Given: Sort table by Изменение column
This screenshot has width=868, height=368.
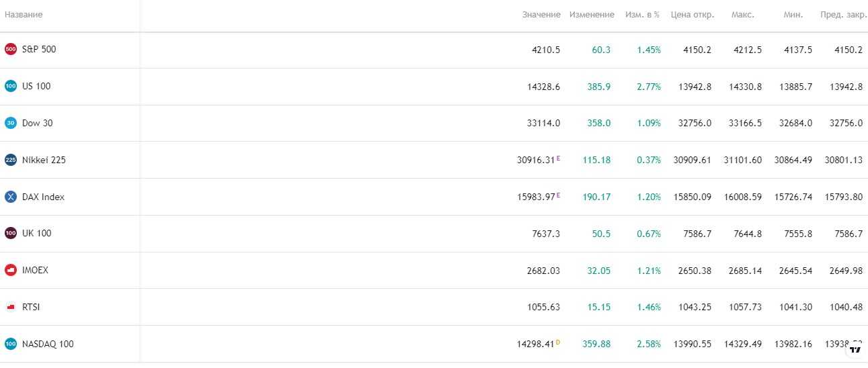Looking at the screenshot, I should click(592, 15).
